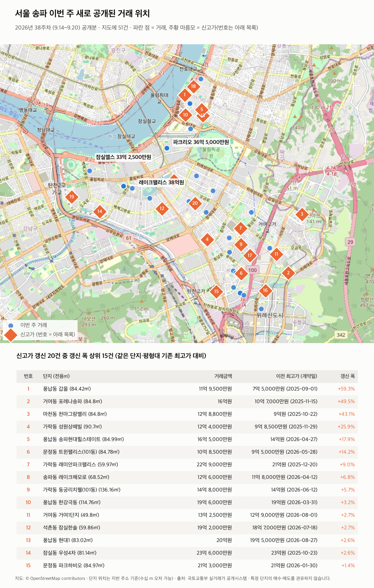
Task: Click 16억 5,000만원 in the 풍납동 송파현대힐스테이트 row
Action: click(214, 439)
